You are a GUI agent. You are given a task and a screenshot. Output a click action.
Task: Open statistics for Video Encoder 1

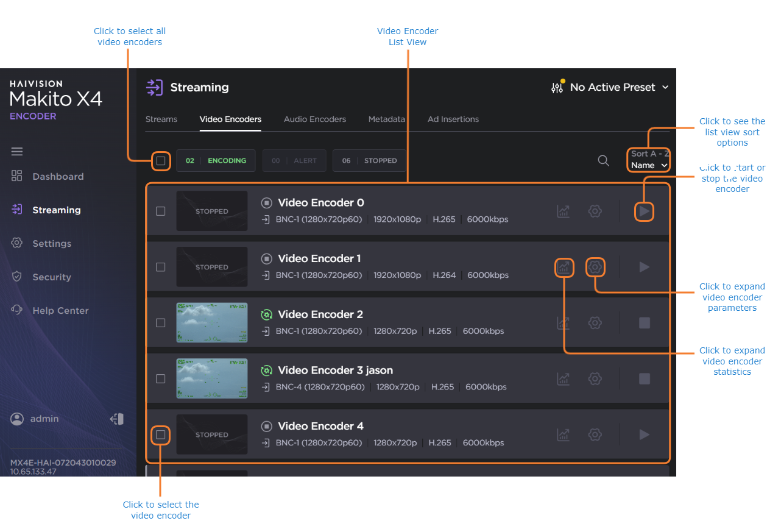[x=564, y=268]
